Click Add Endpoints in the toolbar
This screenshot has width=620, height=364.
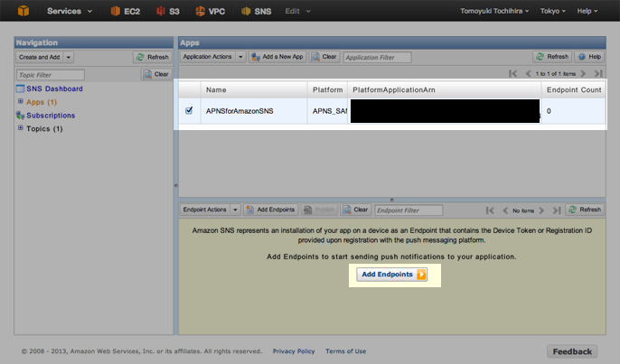click(x=270, y=210)
